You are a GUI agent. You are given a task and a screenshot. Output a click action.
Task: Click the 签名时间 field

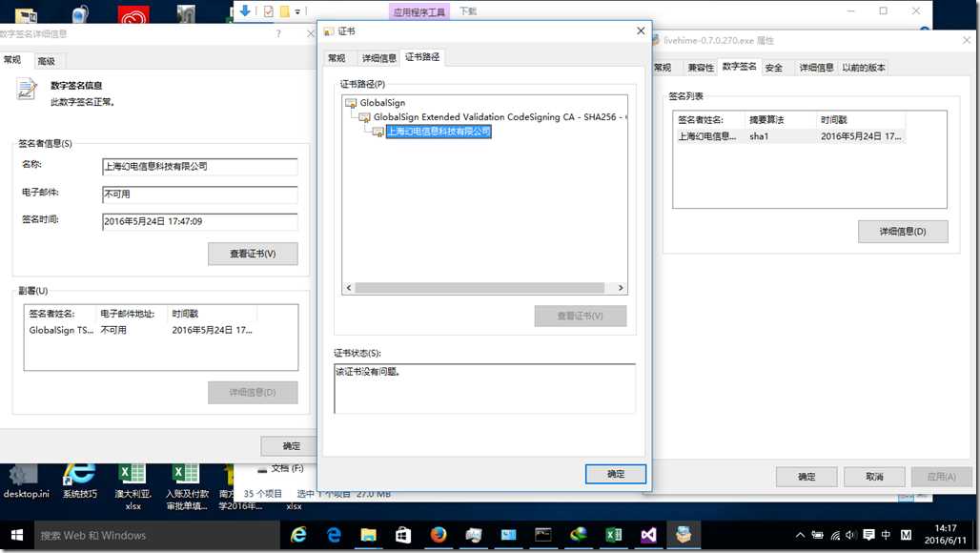[x=199, y=221]
